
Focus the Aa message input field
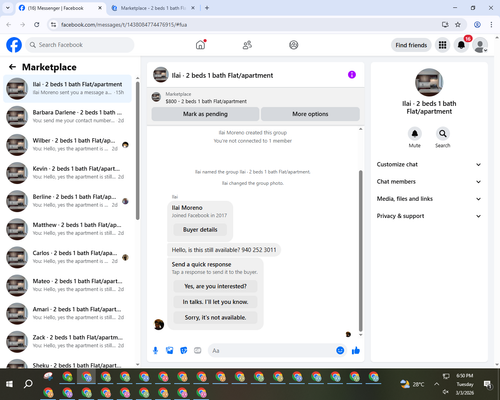pyautogui.click(x=272, y=351)
